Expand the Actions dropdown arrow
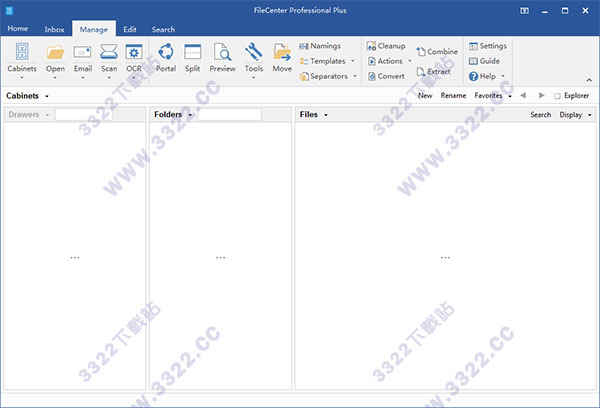Screen dimensions: 600x408 pos(409,61)
